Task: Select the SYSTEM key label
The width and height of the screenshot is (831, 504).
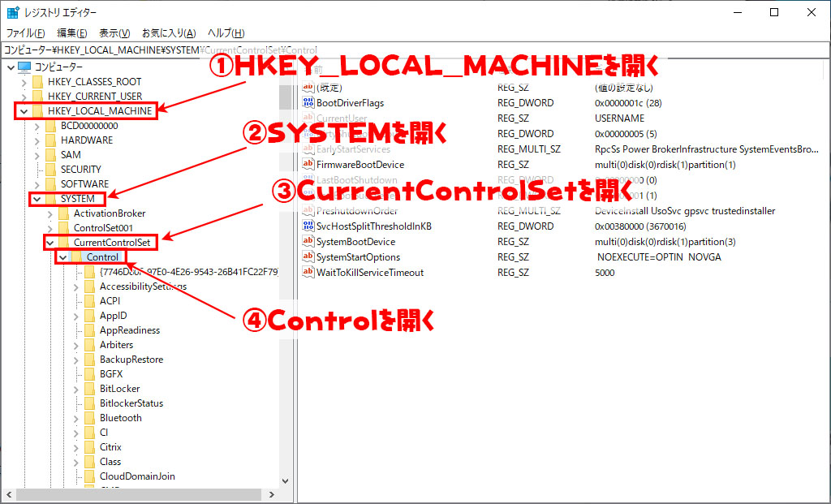Action: tap(77, 198)
